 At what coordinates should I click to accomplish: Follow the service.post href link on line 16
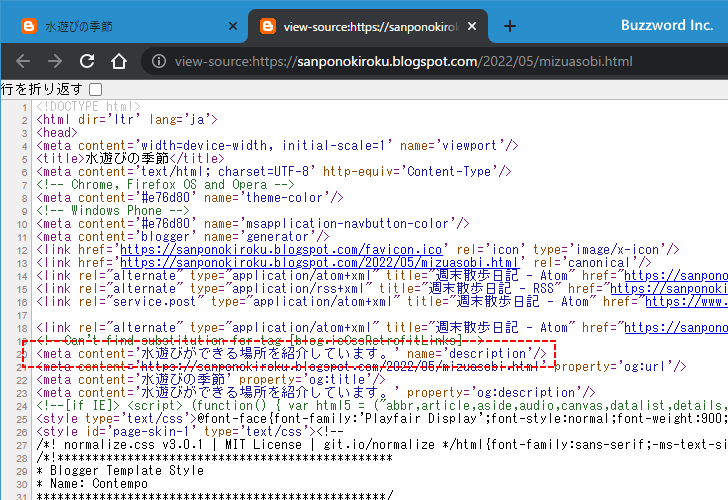687,302
